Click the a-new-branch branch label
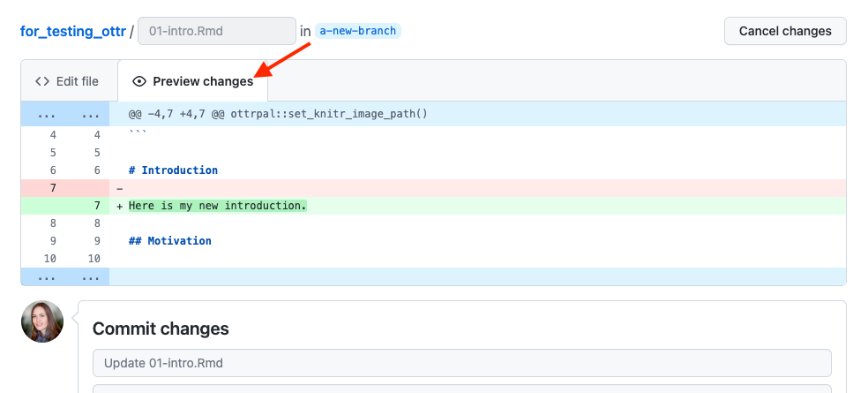 click(357, 31)
